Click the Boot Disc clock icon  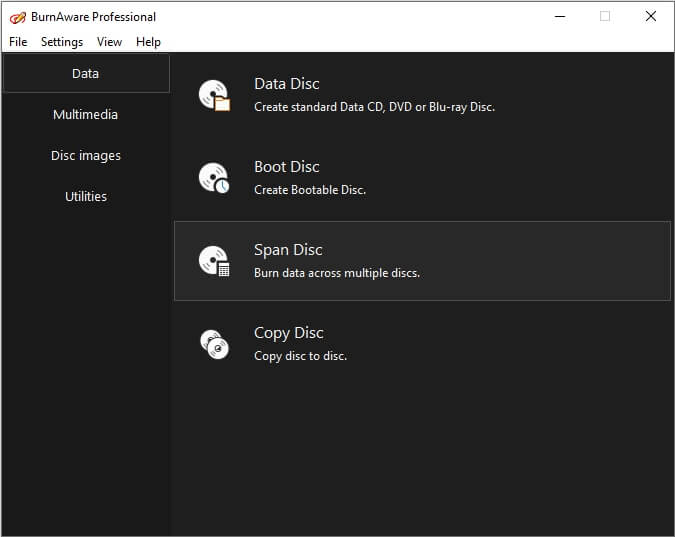(215, 179)
